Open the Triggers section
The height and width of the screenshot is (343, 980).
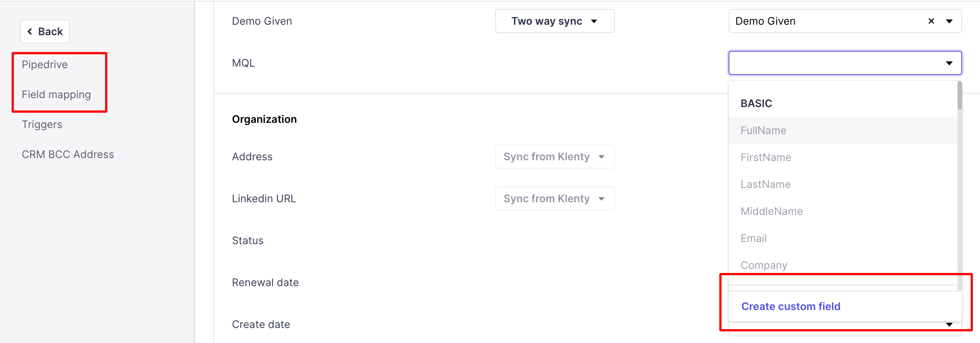click(42, 124)
